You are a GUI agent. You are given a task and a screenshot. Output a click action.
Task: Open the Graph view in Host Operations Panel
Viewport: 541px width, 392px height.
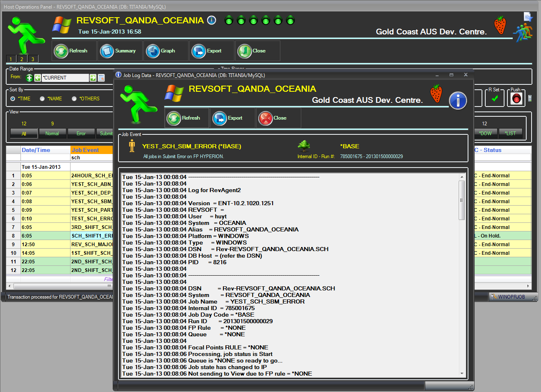pos(161,51)
